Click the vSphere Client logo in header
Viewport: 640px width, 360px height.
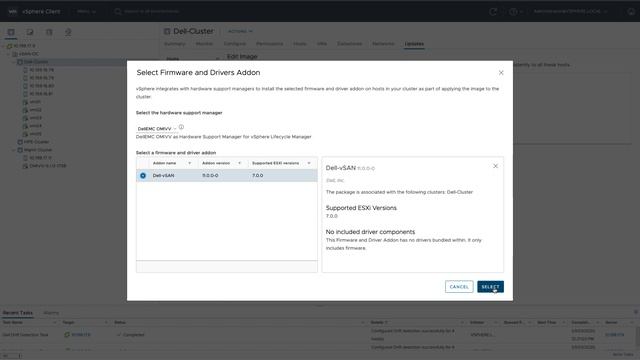pos(35,11)
